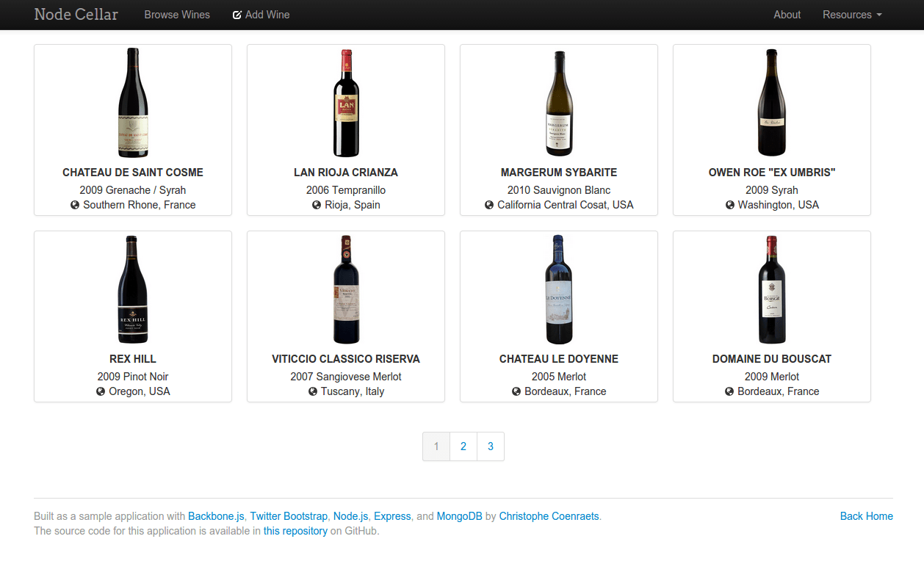This screenshot has width=924, height=561.
Task: Click globe icon in Chateau Le Doyenne card
Action: click(516, 391)
